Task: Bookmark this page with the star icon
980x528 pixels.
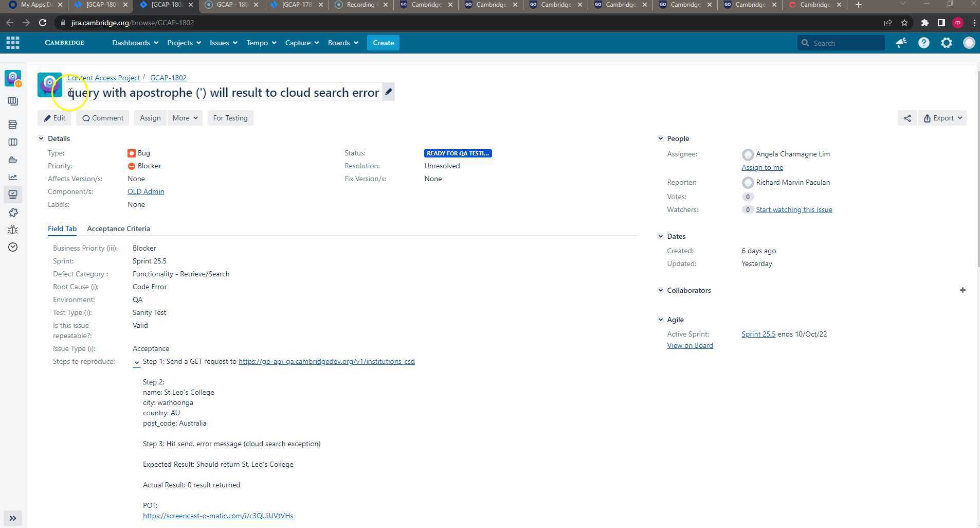Action: point(904,23)
